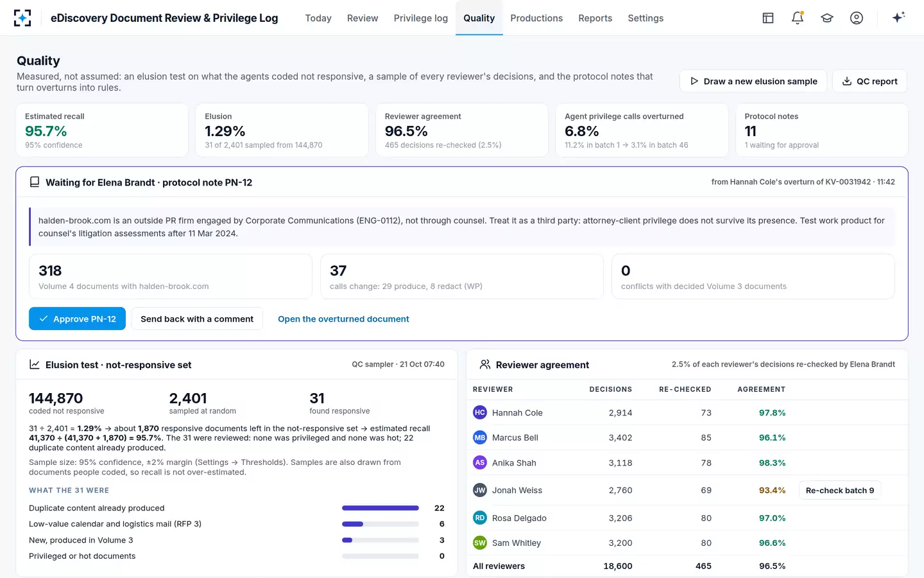The width and height of the screenshot is (924, 578).
Task: Click Draw a new elusion sample
Action: pos(753,81)
